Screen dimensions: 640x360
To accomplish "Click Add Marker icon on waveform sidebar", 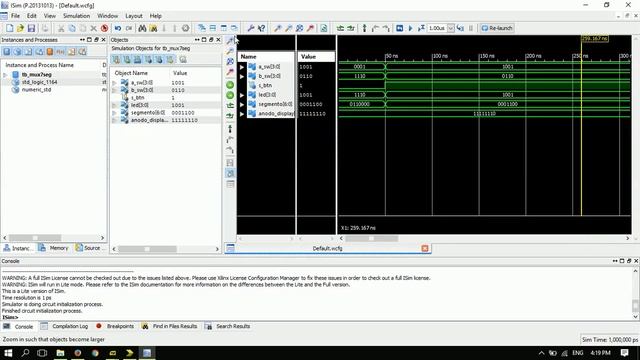I will [230, 129].
